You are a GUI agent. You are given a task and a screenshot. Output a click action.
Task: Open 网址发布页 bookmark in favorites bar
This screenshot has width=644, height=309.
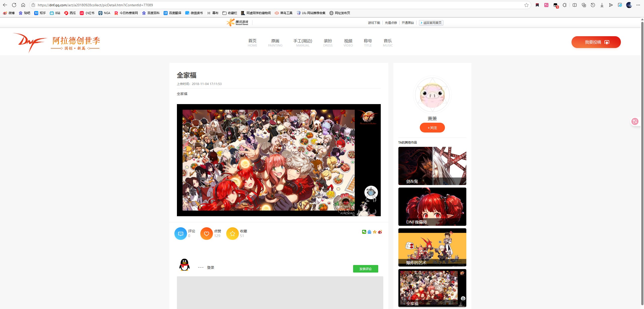click(x=340, y=13)
